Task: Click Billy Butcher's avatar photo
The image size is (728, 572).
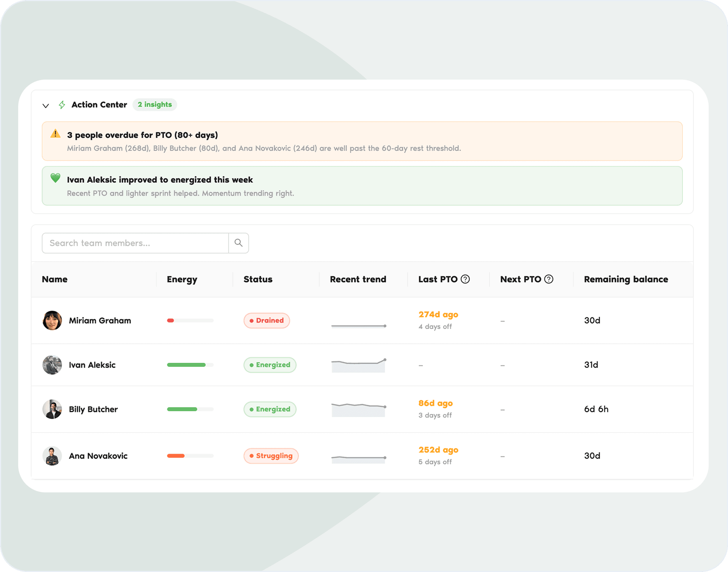Action: 52,409
